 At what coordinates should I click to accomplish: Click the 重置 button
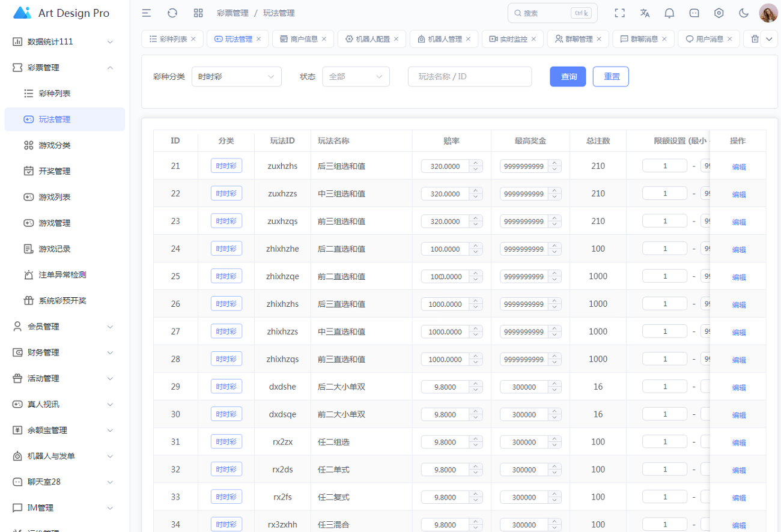tap(610, 77)
